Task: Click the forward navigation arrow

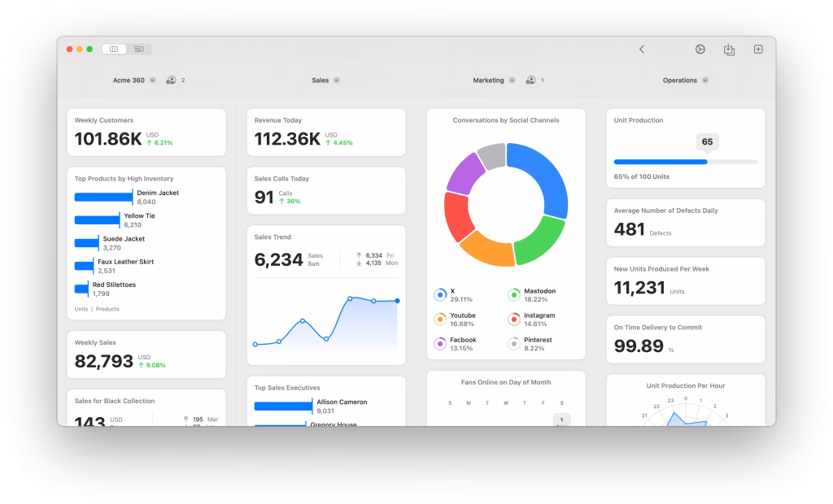Action: (671, 49)
